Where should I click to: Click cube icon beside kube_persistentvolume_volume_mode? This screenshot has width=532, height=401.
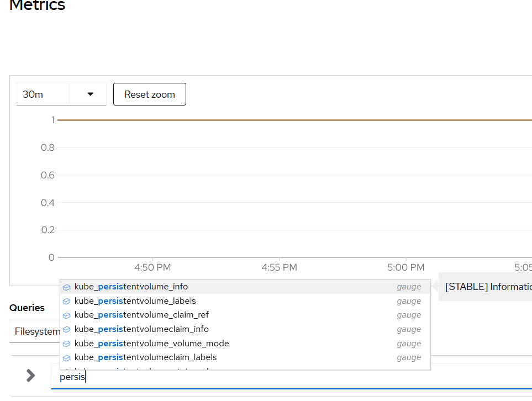tap(67, 344)
